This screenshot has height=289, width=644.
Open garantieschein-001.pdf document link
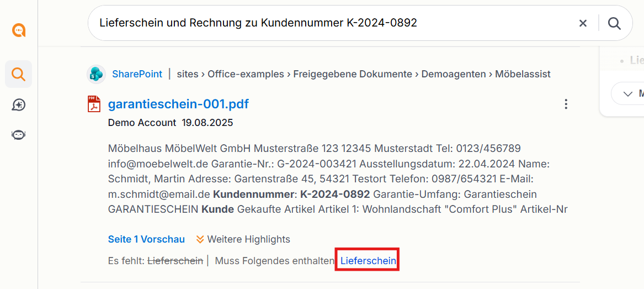[x=178, y=104]
